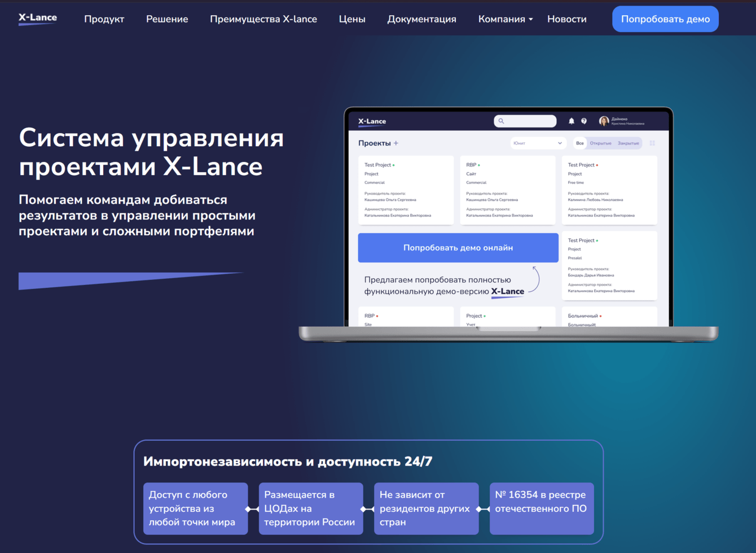Click the name Калинина Любовь Николаевна
The image size is (756, 553).
pos(596,200)
